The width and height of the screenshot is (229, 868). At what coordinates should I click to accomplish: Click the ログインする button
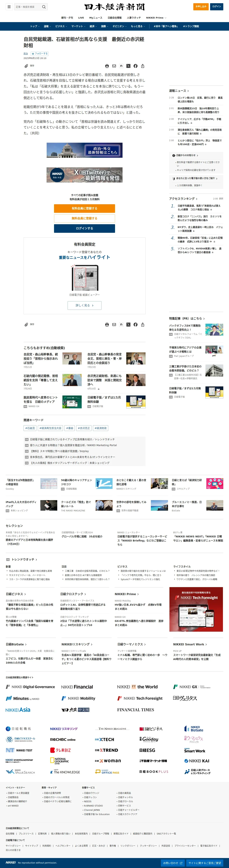(84, 228)
